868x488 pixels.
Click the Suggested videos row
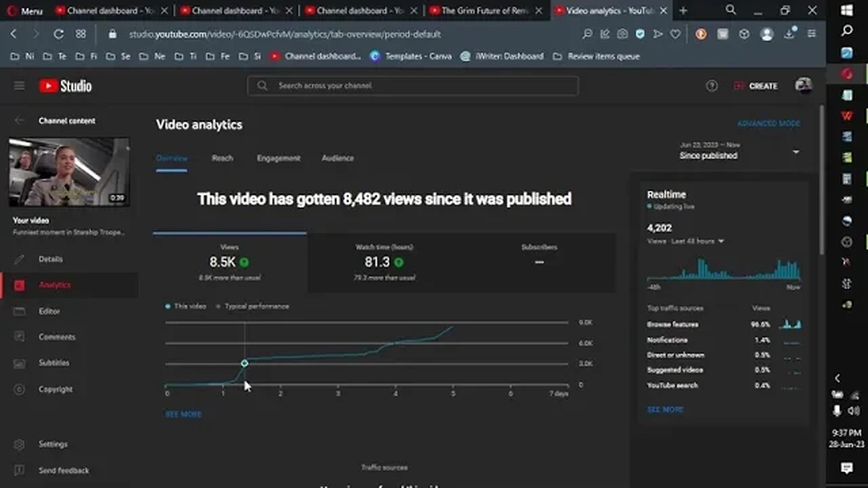tap(724, 370)
